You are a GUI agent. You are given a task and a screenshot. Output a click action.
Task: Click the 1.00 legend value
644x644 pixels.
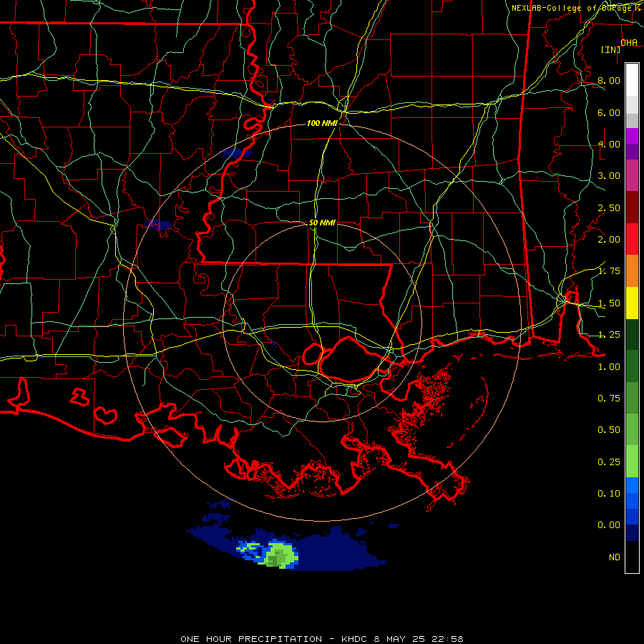[609, 367]
